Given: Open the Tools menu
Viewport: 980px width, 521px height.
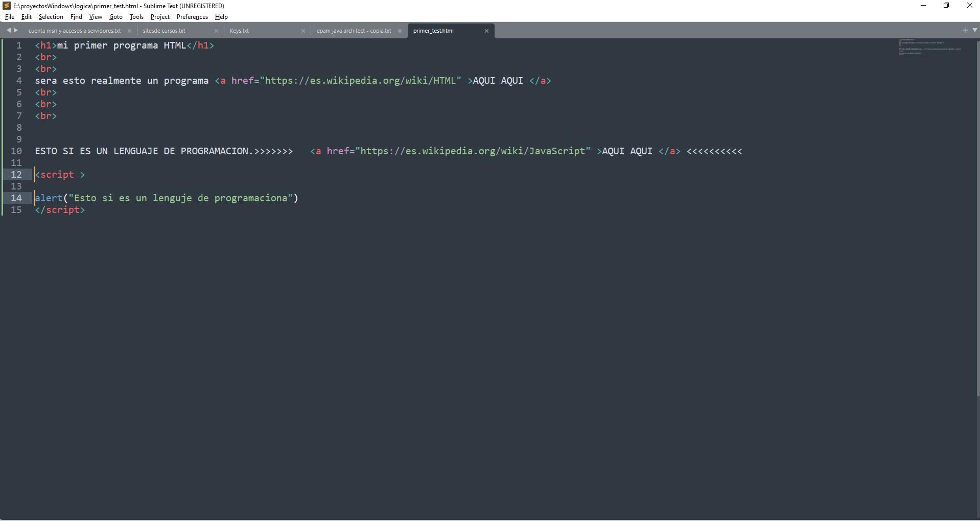Looking at the screenshot, I should pos(136,17).
